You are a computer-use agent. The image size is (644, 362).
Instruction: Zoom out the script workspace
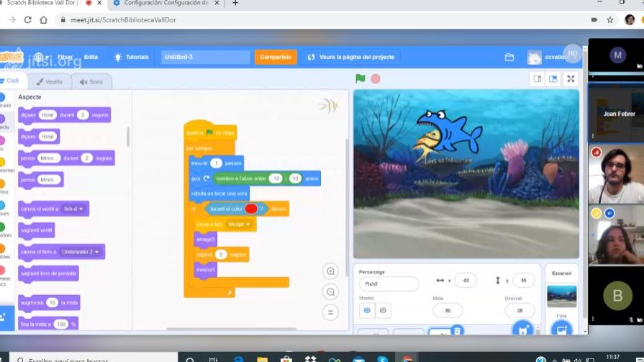[x=330, y=291]
